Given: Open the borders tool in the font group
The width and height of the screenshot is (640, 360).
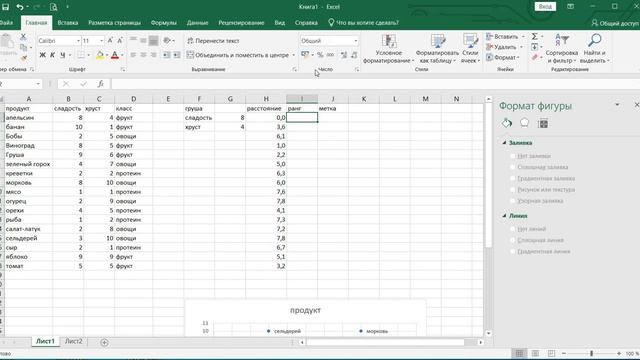Looking at the screenshot, I should [81, 55].
